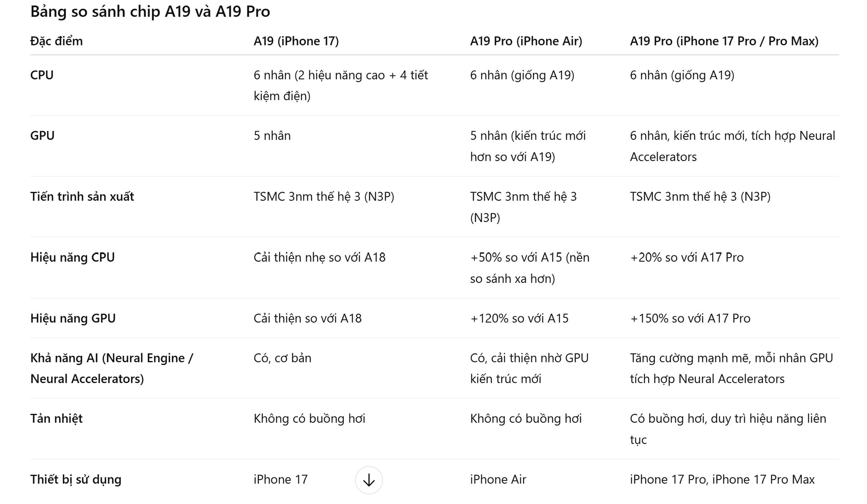Click the 'Có buồng hơi' heat dissipation cell
The height and width of the screenshot is (504, 867).
pyautogui.click(x=728, y=429)
